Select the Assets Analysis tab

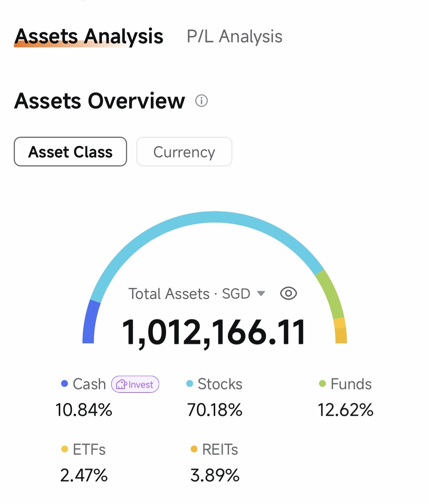click(89, 37)
